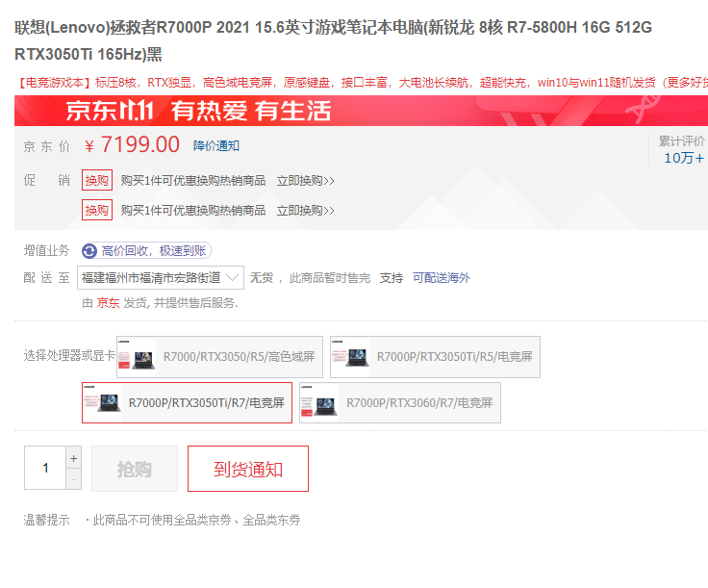The image size is (708, 588).
Task: Click the 京东 seller link in shipping note
Action: [x=108, y=303]
